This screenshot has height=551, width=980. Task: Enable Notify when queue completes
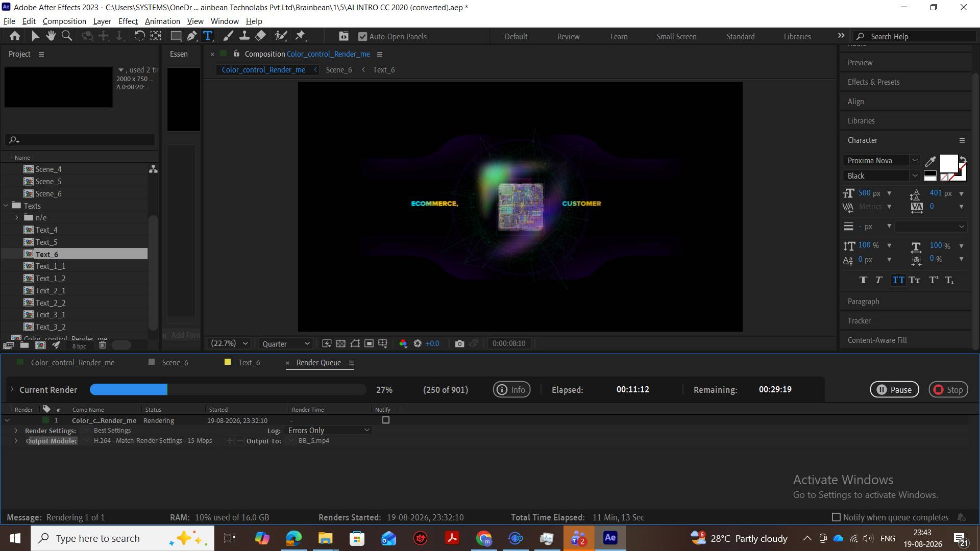point(836,517)
